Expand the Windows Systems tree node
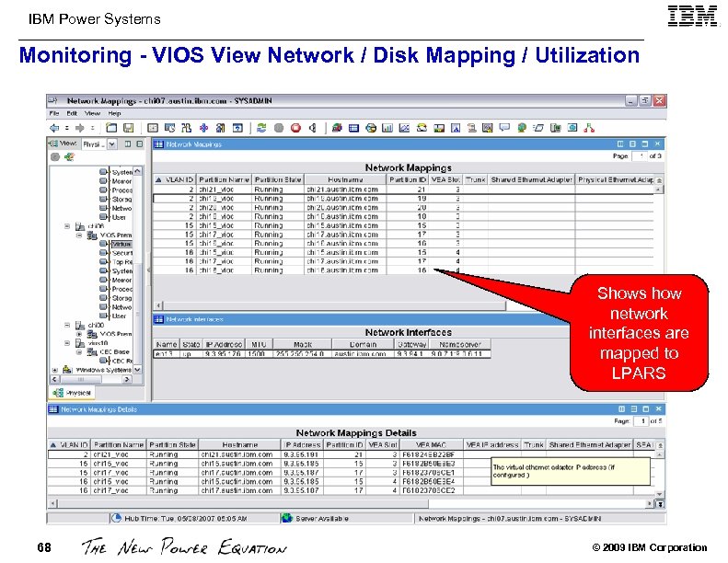This screenshot has height=563, width=728. click(55, 370)
